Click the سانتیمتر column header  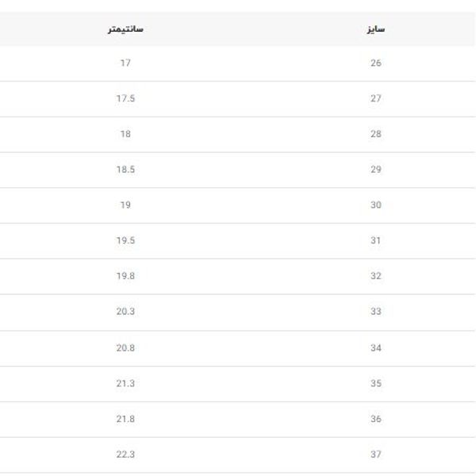click(x=125, y=29)
